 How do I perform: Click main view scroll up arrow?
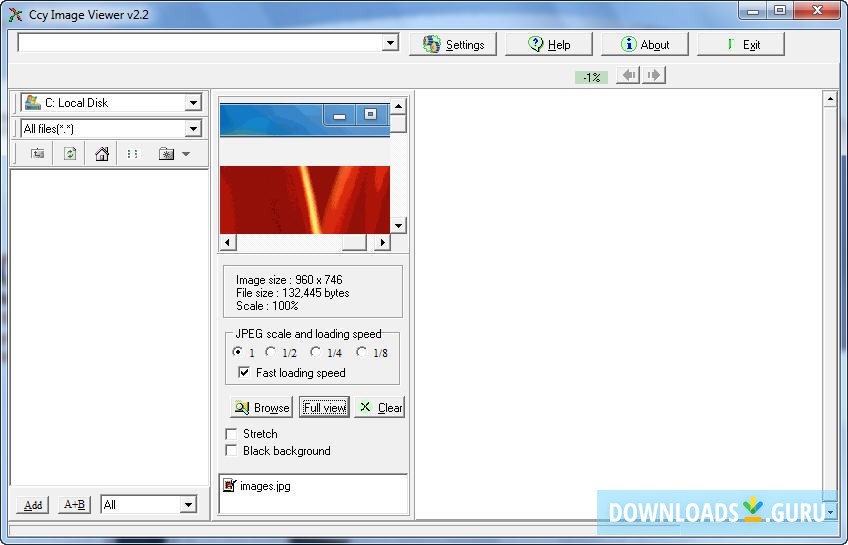click(x=830, y=99)
